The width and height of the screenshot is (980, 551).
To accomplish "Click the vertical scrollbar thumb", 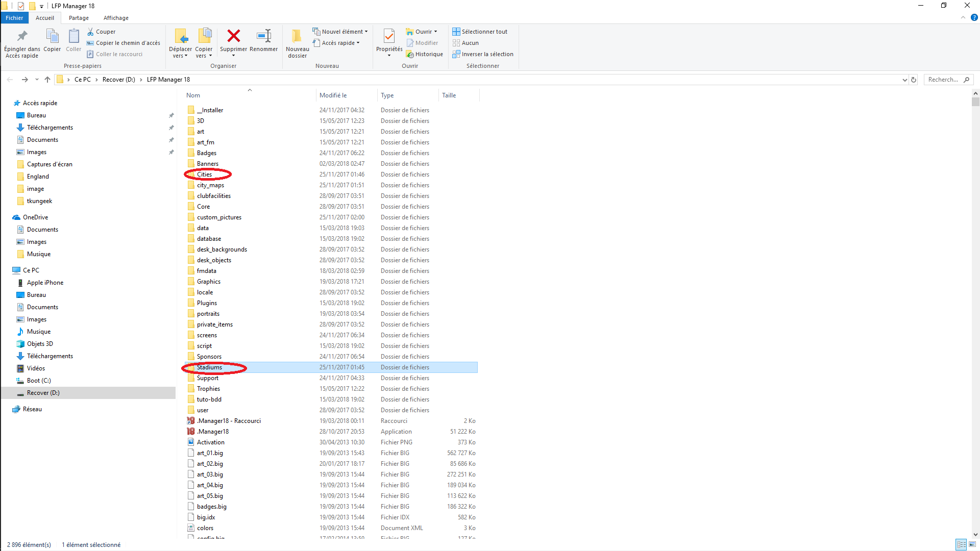I will (x=975, y=102).
